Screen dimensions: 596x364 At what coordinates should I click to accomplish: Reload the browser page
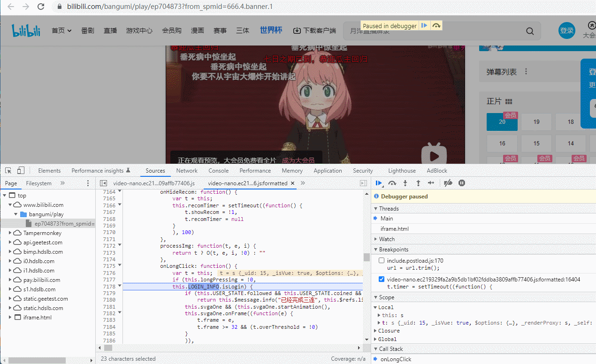(x=41, y=7)
